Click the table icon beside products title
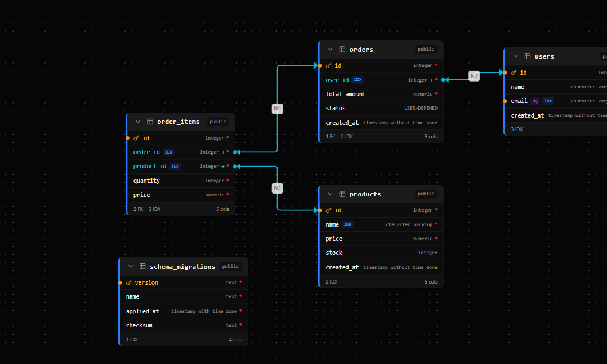The image size is (607, 364). pyautogui.click(x=342, y=194)
